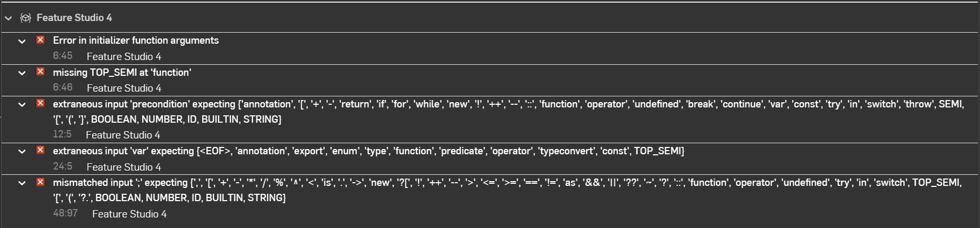The width and height of the screenshot is (980, 228).
Task: Click the Feature Studio 4 cube icon
Action: (x=25, y=18)
